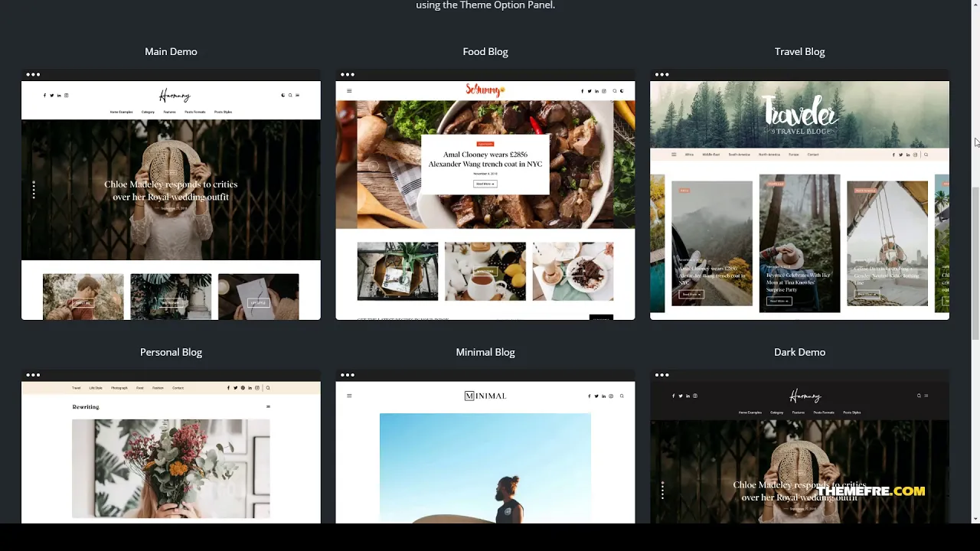Viewport: 980px width, 551px height.
Task: Click Read More under Amal Clooney headline
Action: click(x=485, y=184)
